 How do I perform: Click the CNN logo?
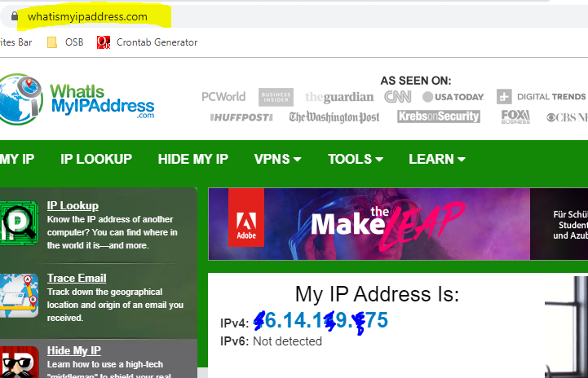[x=397, y=97]
